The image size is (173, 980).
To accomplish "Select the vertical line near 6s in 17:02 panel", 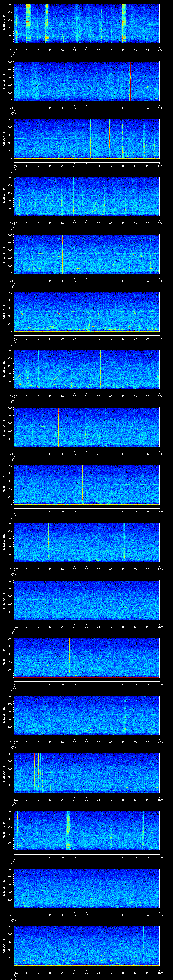I will (x=28, y=81).
